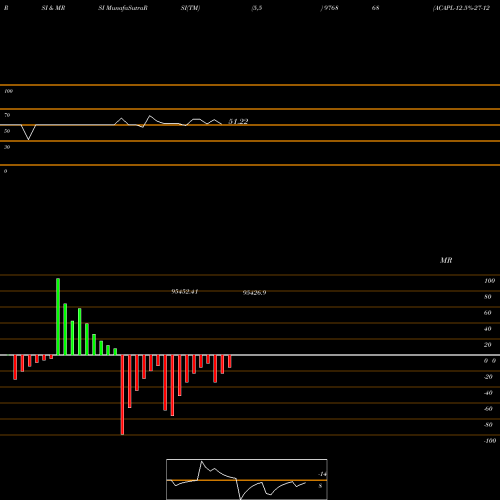
Task: Click the 9768 header value
Action: tap(330, 8)
